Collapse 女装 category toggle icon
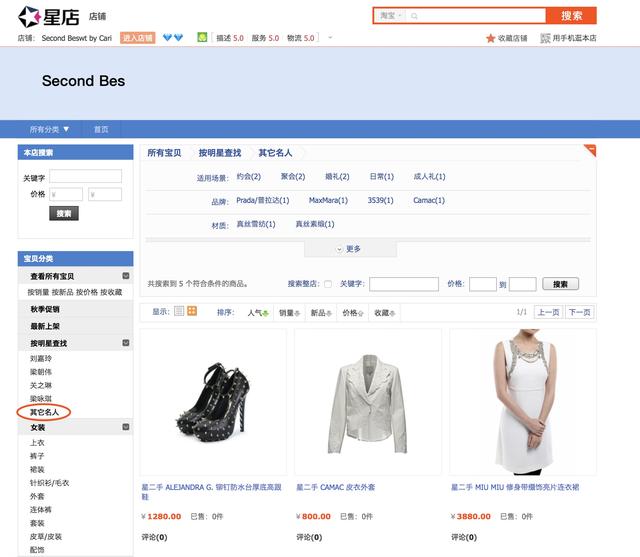The width and height of the screenshot is (640, 557). (x=126, y=427)
